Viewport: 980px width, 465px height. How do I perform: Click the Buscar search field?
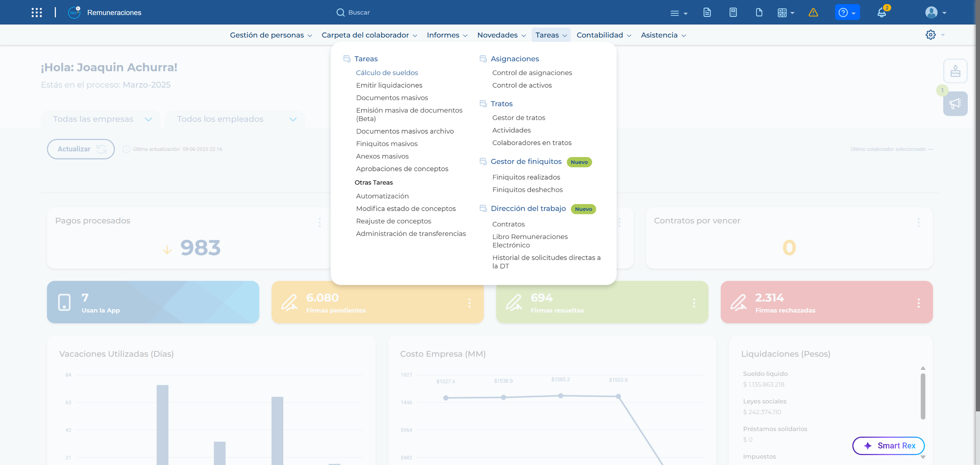(x=353, y=12)
